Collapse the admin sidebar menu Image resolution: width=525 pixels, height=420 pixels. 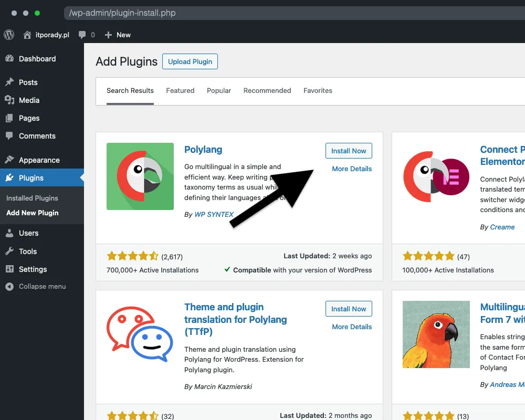42,287
